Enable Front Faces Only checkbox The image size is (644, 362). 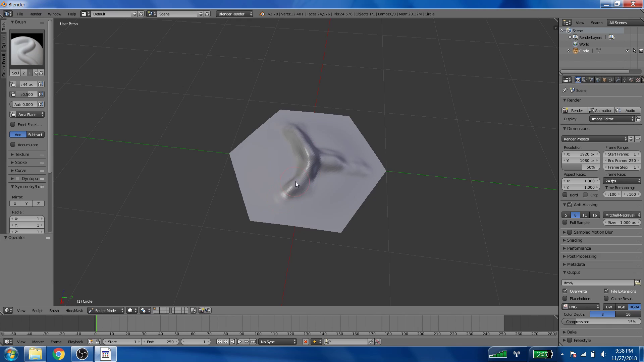13,124
